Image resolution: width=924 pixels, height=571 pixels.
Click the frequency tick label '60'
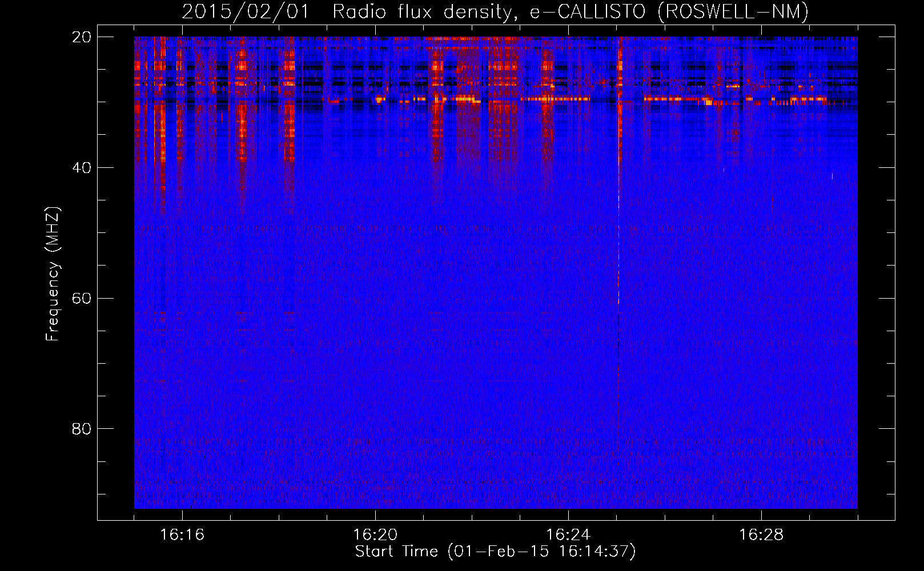82,299
